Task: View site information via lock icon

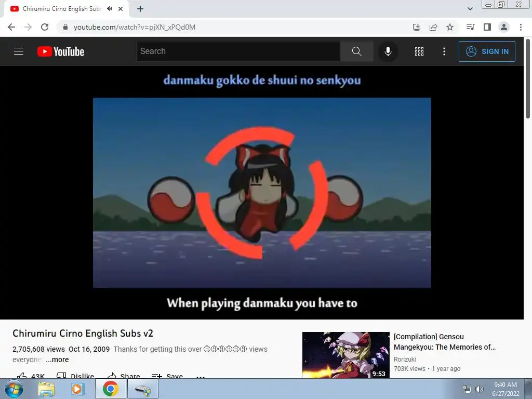Action: tap(65, 27)
